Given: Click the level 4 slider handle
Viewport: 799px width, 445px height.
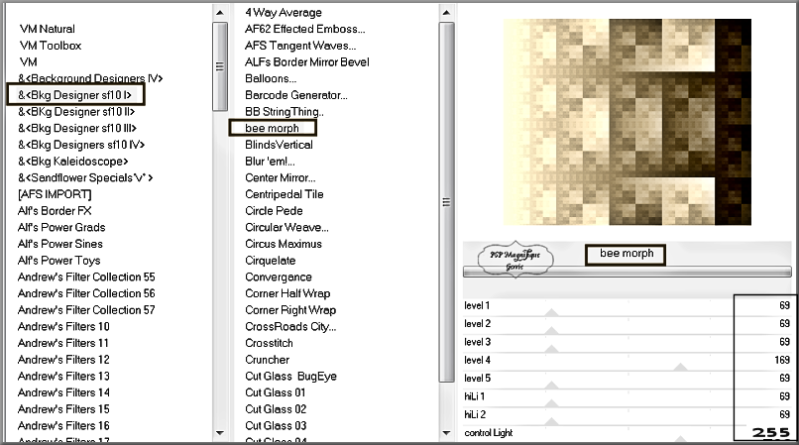Looking at the screenshot, I should pos(680,367).
